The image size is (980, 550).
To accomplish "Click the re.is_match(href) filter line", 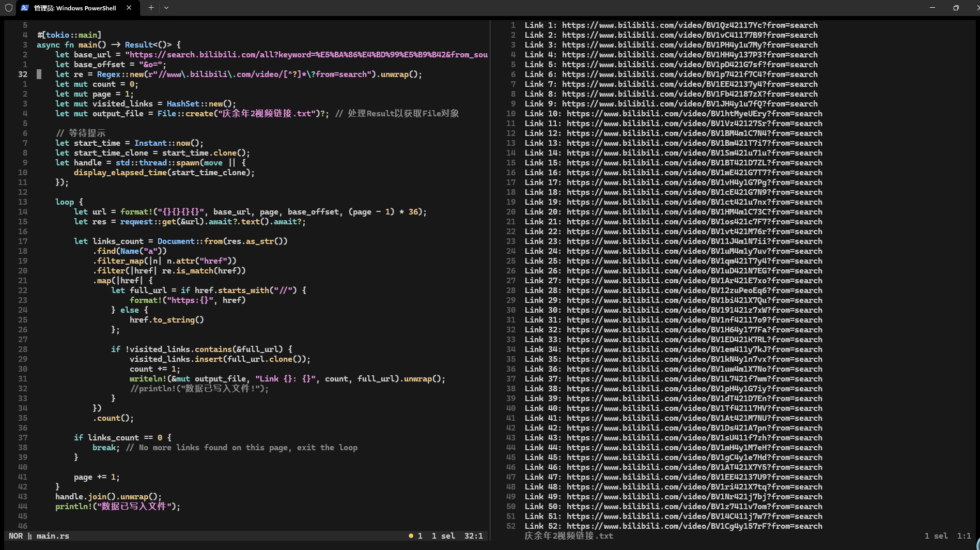I will (169, 271).
